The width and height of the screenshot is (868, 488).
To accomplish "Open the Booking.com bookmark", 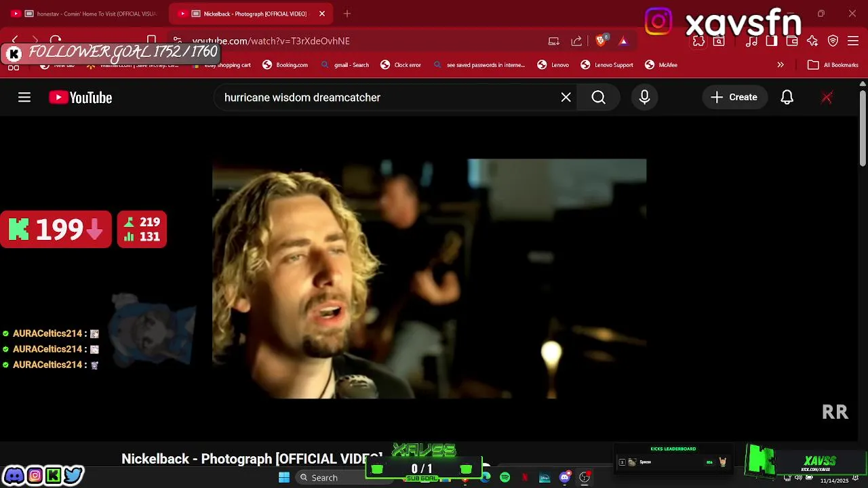I will tap(285, 65).
